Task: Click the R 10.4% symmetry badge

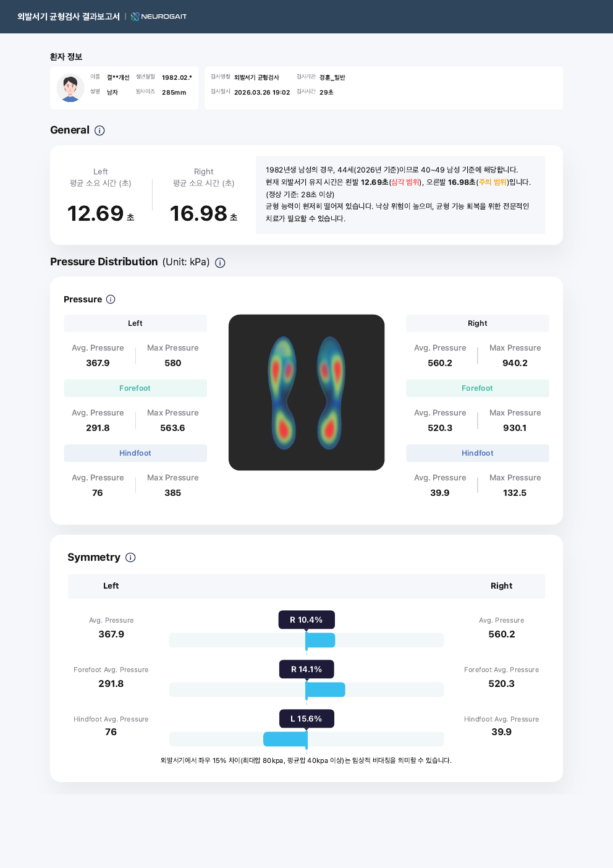Action: (x=306, y=620)
